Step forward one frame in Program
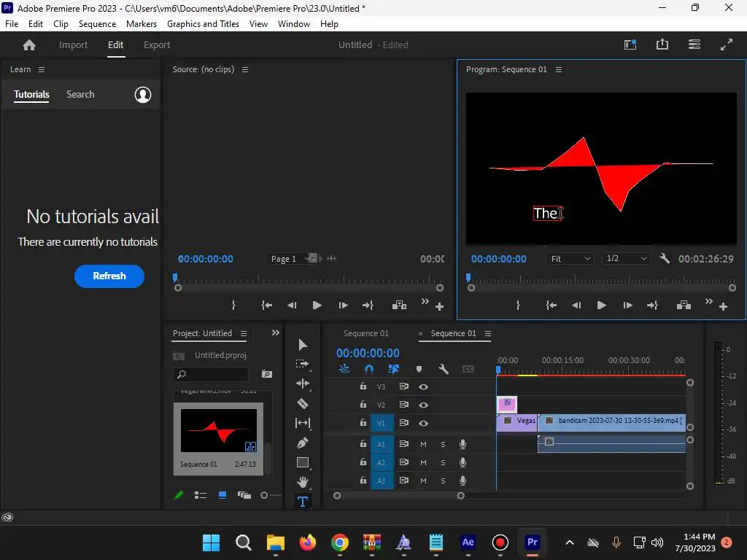The width and height of the screenshot is (747, 560). pos(627,306)
